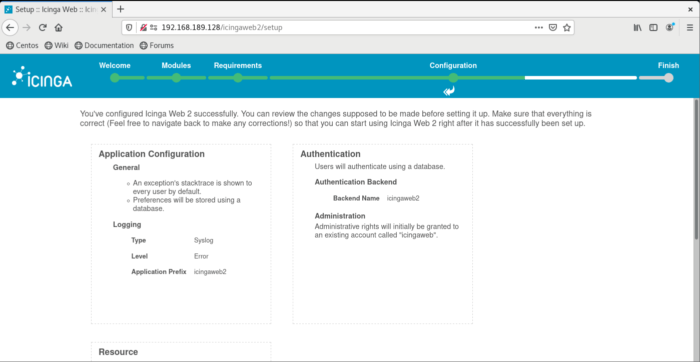Click the greyed forward arrow button

pos(26,28)
